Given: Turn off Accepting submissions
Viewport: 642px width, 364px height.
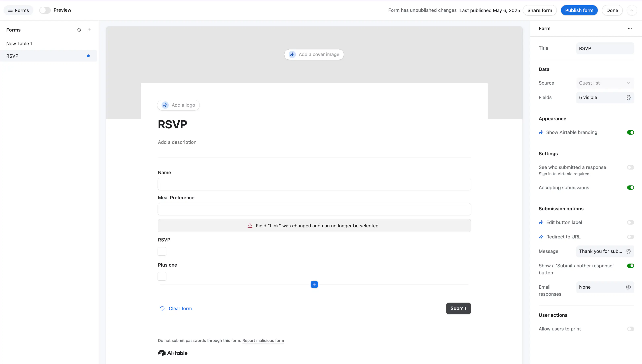Looking at the screenshot, I should coord(631,187).
